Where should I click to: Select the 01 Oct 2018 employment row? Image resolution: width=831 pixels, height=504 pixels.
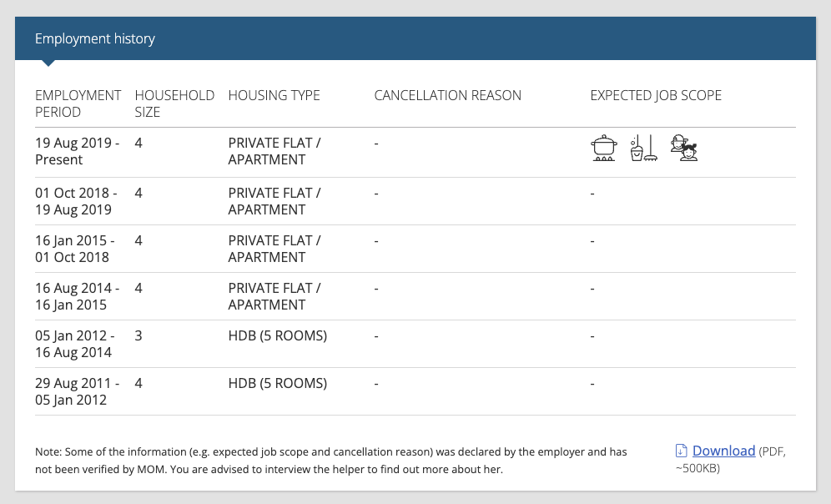tap(415, 201)
